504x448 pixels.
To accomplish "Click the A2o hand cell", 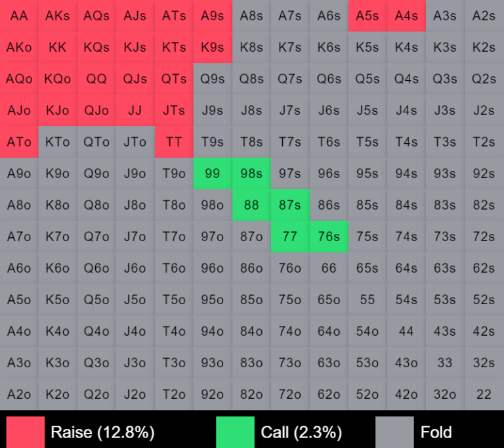I will (x=19, y=394).
